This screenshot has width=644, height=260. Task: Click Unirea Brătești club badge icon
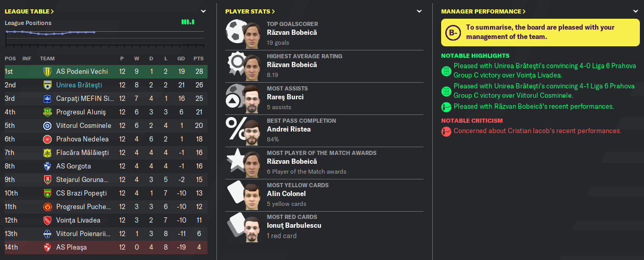click(47, 85)
